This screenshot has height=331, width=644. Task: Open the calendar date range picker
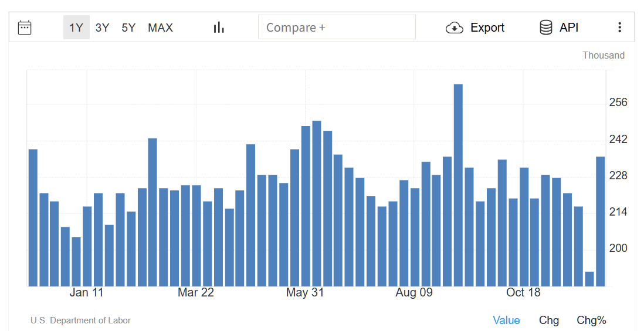[25, 28]
